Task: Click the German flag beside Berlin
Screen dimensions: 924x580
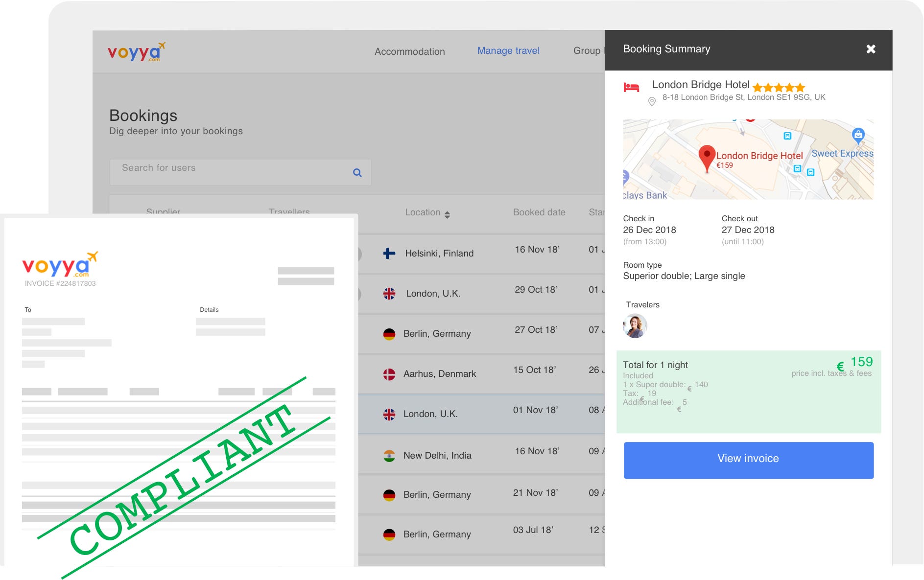Action: 388,333
